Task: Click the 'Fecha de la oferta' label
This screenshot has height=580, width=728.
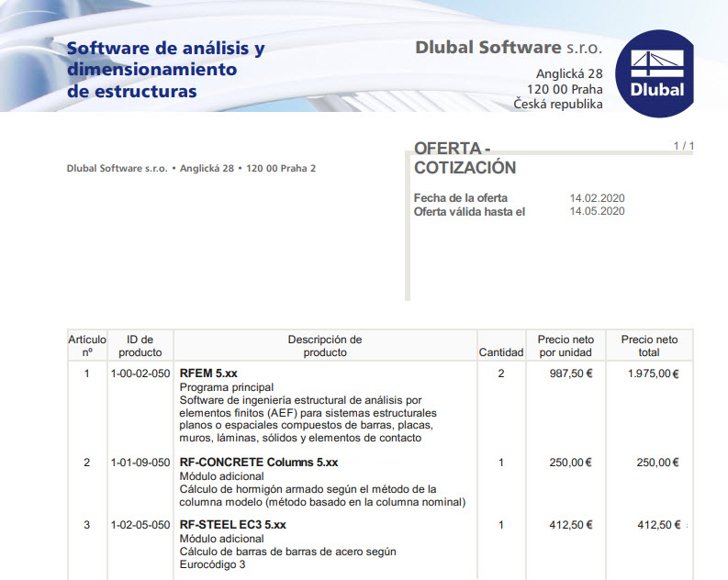Action: tap(461, 198)
